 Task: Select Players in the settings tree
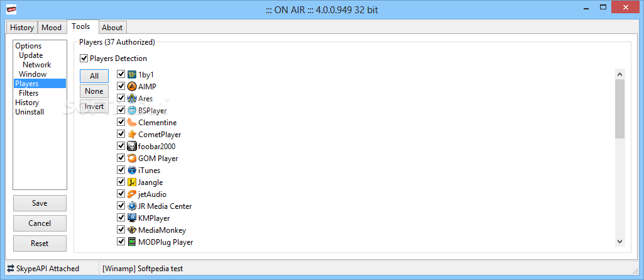40,84
